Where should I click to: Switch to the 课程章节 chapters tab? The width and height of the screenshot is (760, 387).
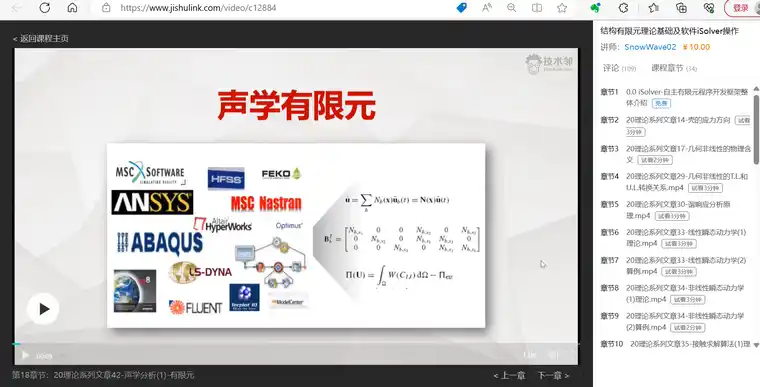tap(674, 68)
